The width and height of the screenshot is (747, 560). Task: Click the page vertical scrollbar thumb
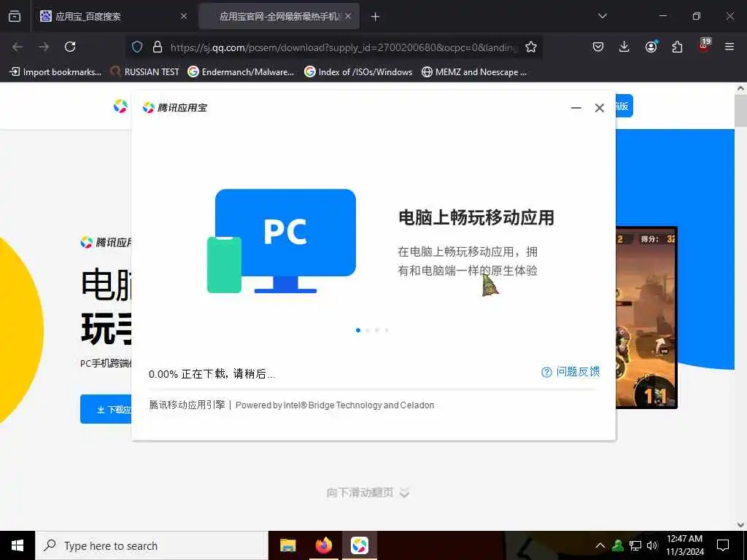(x=741, y=111)
